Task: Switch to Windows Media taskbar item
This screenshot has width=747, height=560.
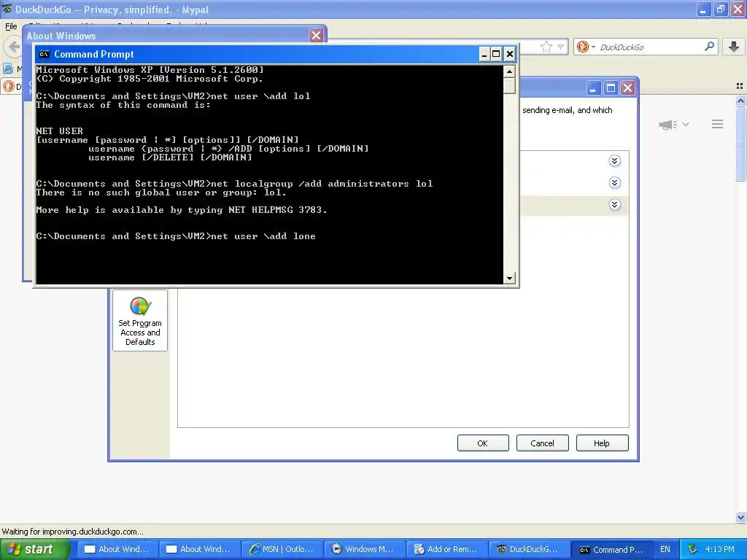Action: (364, 549)
